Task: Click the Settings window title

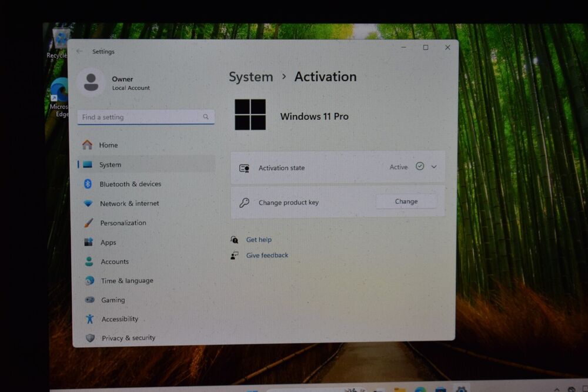Action: point(103,51)
